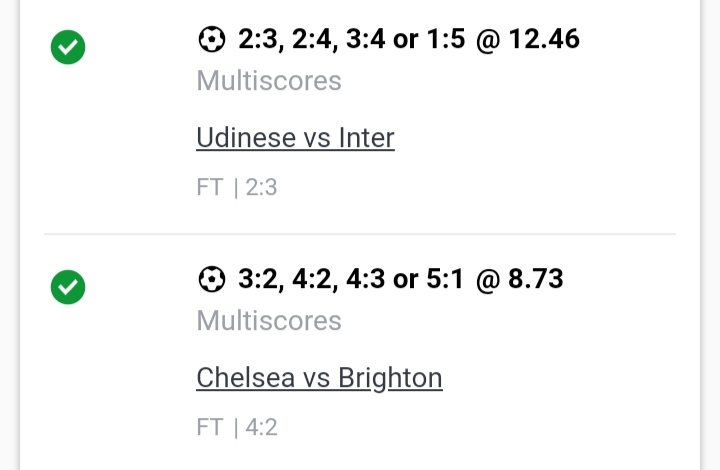This screenshot has height=470, width=720.
Task: Click the soccer ball icon before 2:3, 2:4
Action: click(x=211, y=39)
